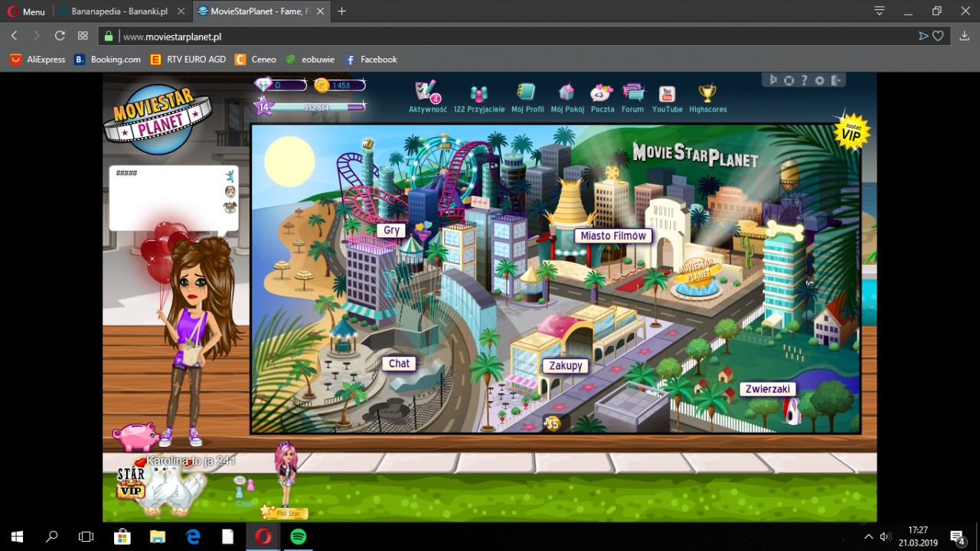This screenshot has width=980, height=551.
Task: Open the Opera tab list menu icon
Action: tap(880, 11)
